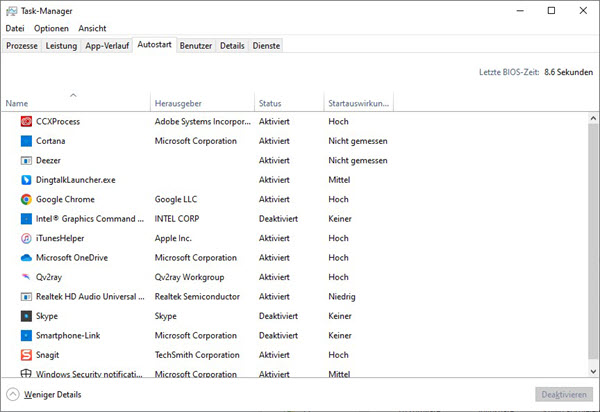Switch to the App-Verlauf tab
Viewport: 600px width, 412px height.
(107, 46)
